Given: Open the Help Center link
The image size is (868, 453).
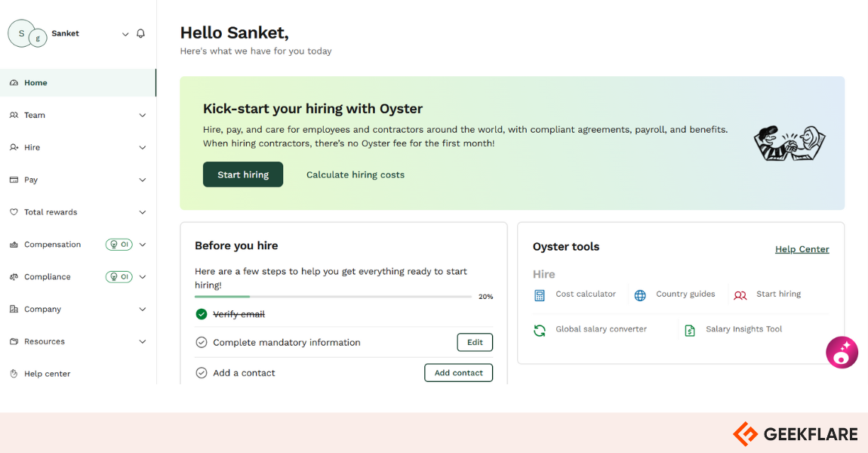Looking at the screenshot, I should (x=802, y=249).
